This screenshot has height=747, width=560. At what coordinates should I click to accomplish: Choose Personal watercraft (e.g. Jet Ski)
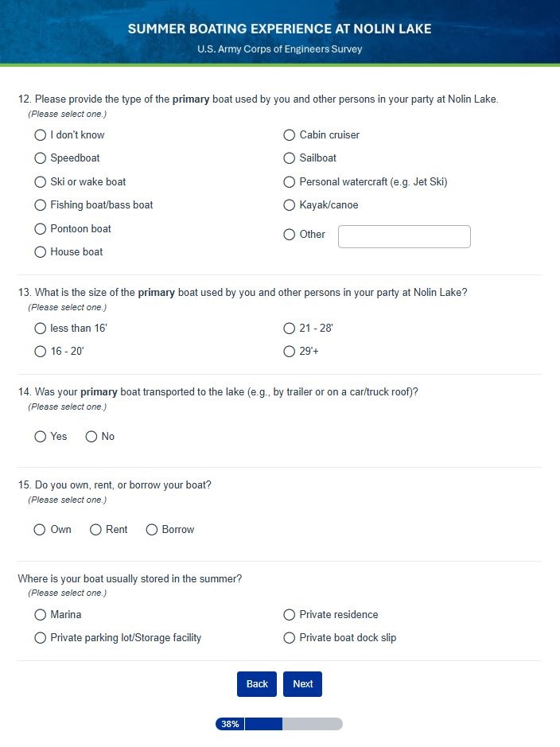[x=290, y=182]
